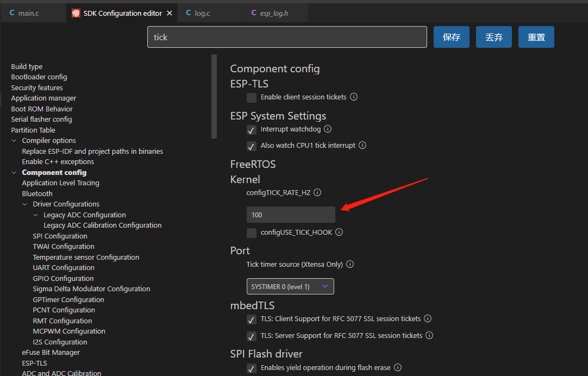Click the 保存 (Save) button
The width and height of the screenshot is (588, 376).
coord(451,37)
